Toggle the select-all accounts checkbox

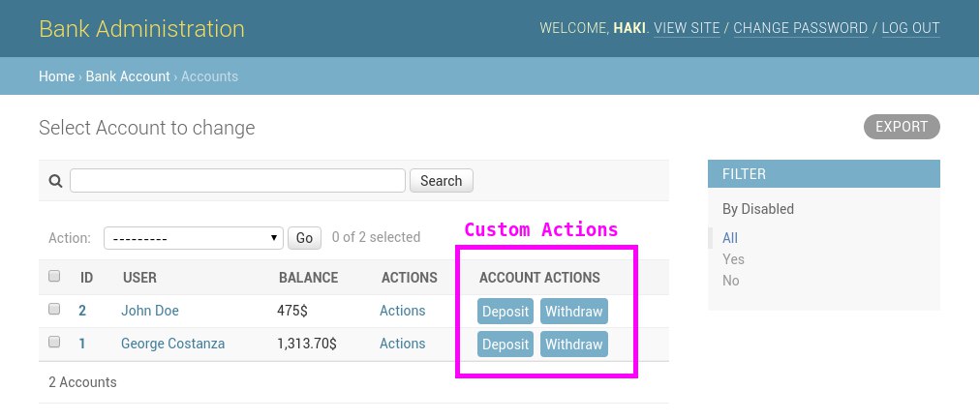54,276
